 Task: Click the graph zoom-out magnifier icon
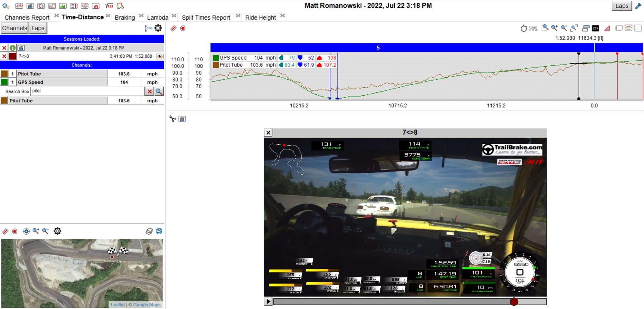click(x=564, y=28)
